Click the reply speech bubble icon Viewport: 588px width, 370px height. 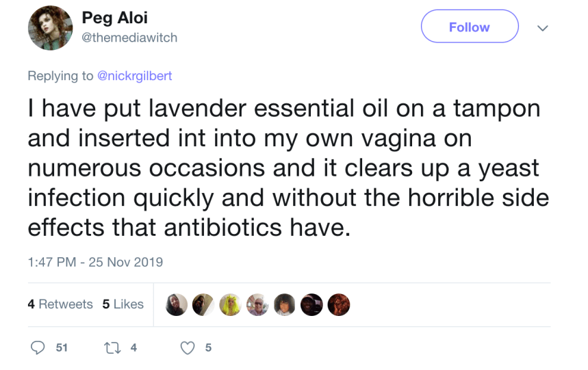39,347
